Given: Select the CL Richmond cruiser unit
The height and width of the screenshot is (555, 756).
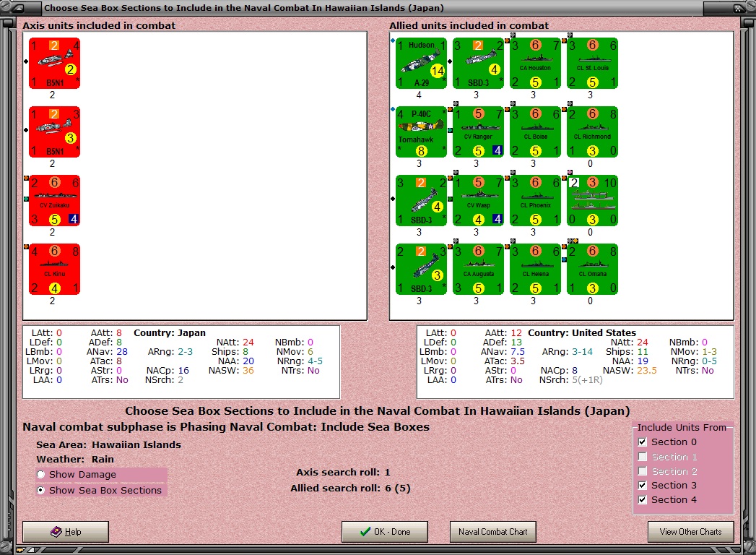Looking at the screenshot, I should pos(592,132).
